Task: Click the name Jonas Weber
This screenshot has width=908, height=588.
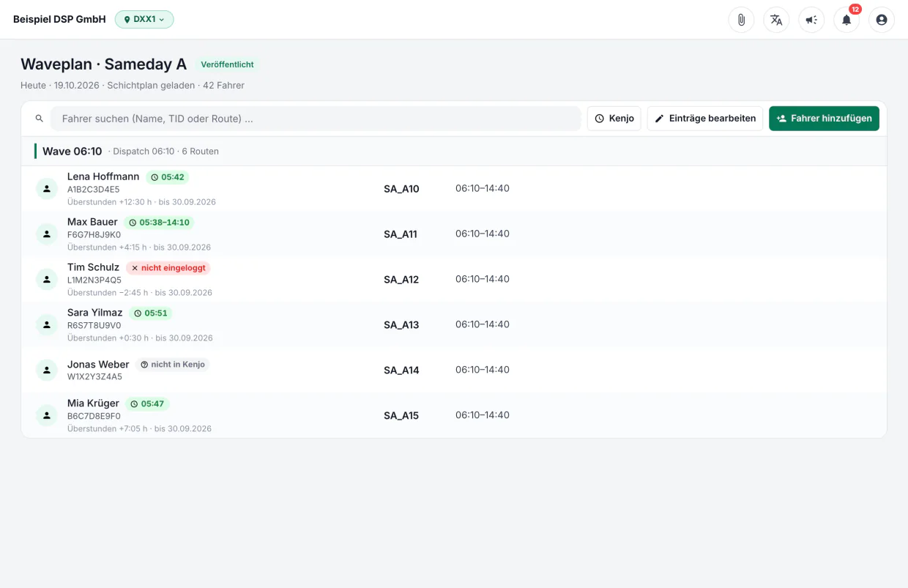Action: pyautogui.click(x=98, y=365)
